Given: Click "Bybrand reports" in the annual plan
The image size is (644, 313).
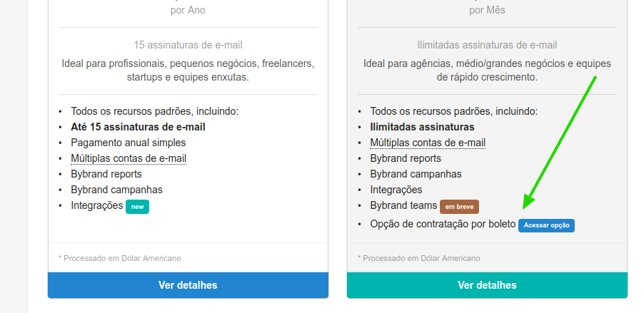Looking at the screenshot, I should pyautogui.click(x=106, y=174).
